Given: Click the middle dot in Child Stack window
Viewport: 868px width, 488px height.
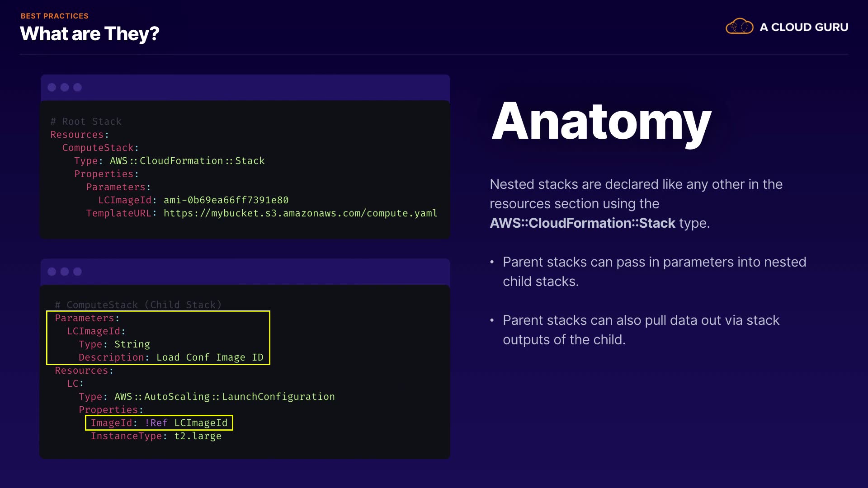Looking at the screenshot, I should coord(65,272).
